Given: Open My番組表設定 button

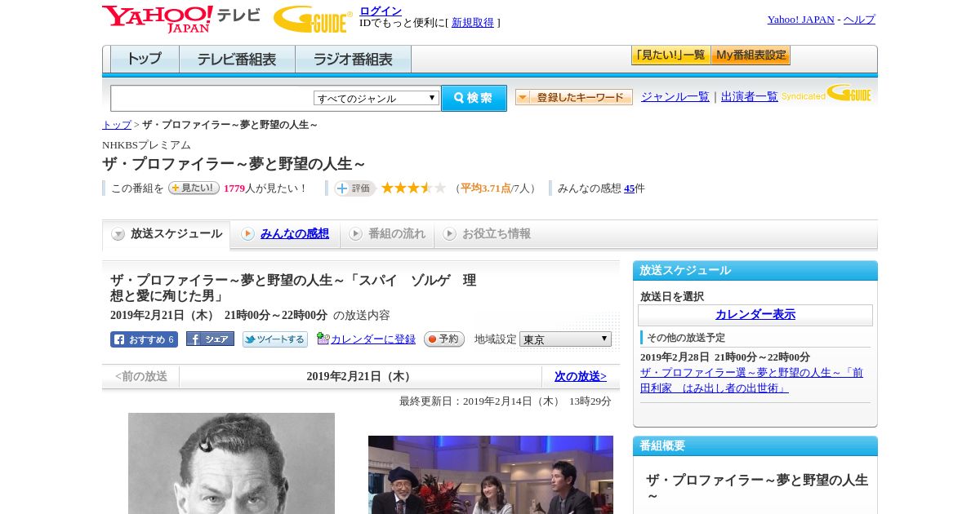Looking at the screenshot, I should point(751,55).
